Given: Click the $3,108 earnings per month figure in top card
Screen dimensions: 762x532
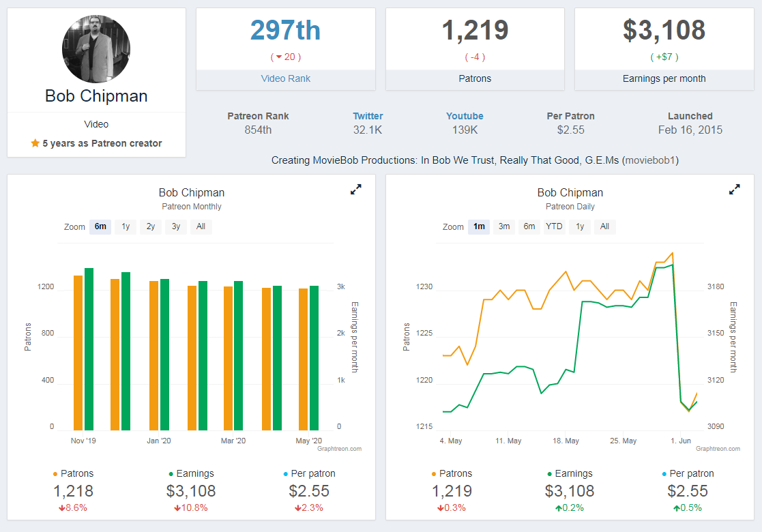Looking at the screenshot, I should (664, 30).
